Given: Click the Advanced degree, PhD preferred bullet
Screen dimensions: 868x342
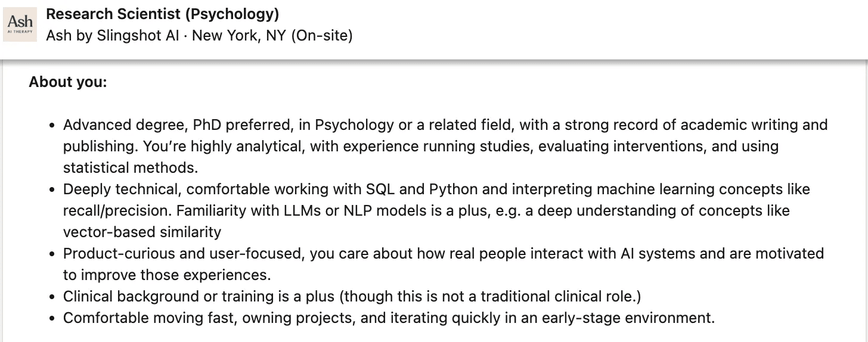Looking at the screenshot, I should (x=445, y=146).
